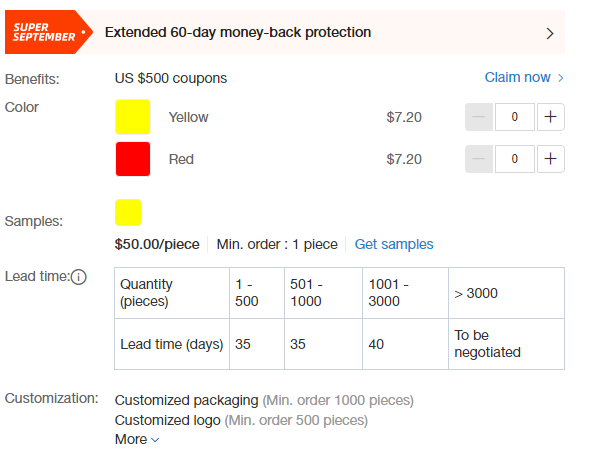604x473 pixels.
Task: Click the Lead time info icon
Action: coord(79,277)
